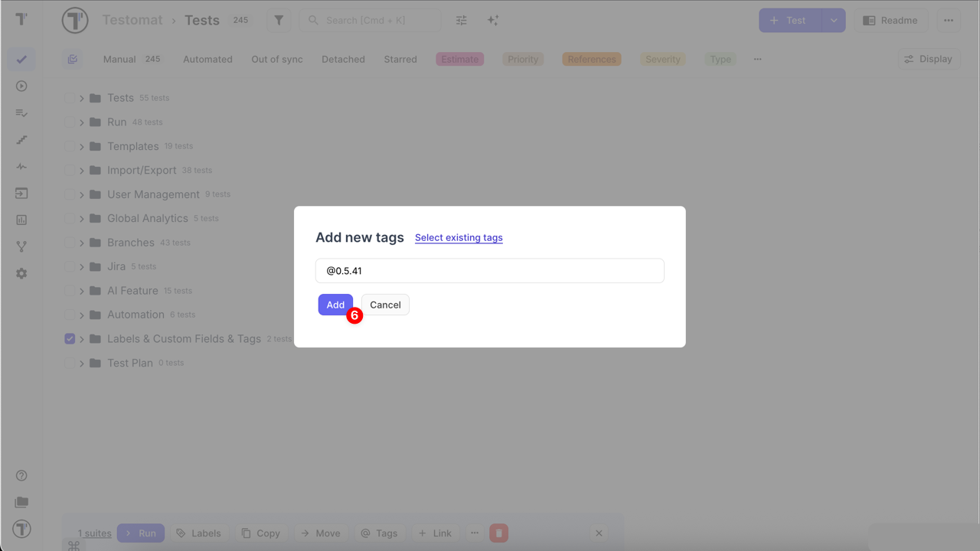Image resolution: width=980 pixels, height=551 pixels.
Task: Select the test plans list icon in sidebar
Action: (21, 112)
